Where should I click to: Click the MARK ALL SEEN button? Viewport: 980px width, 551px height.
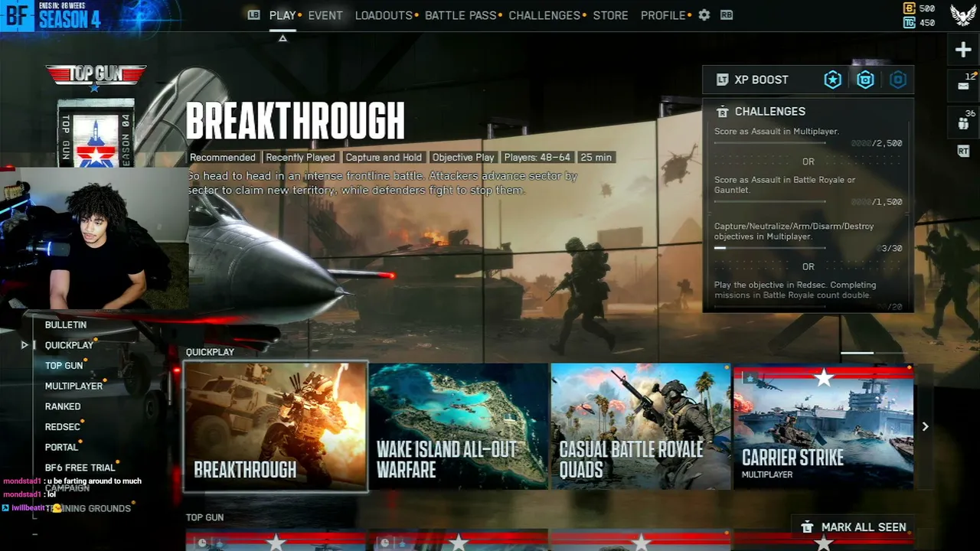(852, 527)
